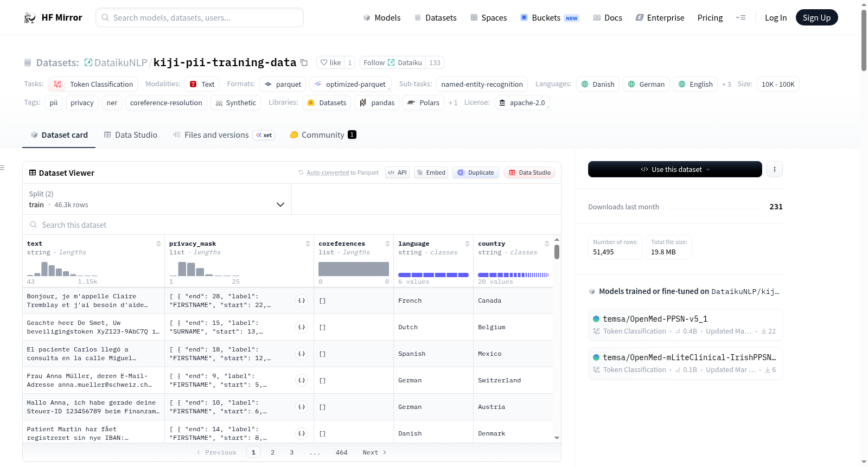Screen dimensions: 868x467
Task: Click the Dataiku organization icon in Follow
Action: [391, 63]
